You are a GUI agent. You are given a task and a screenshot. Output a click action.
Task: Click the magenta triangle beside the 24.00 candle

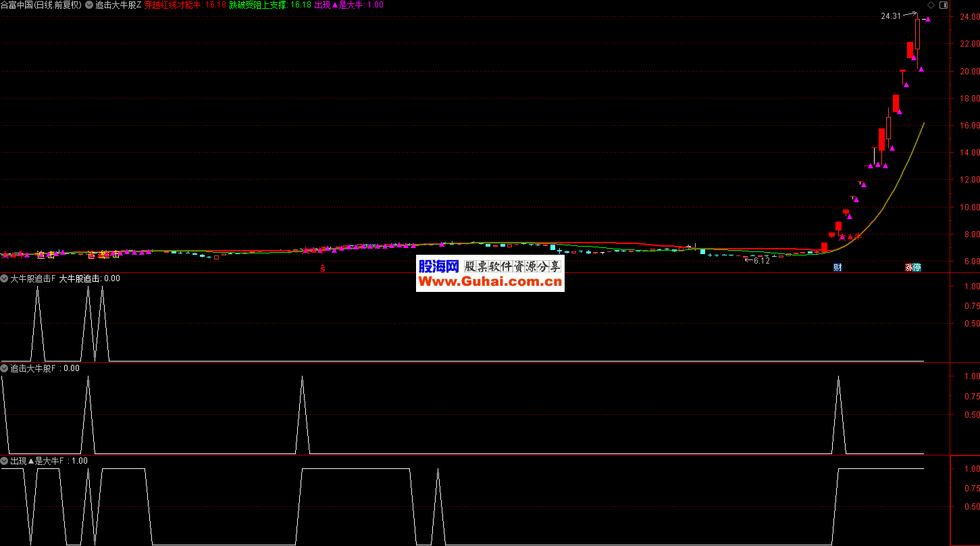coord(928,19)
